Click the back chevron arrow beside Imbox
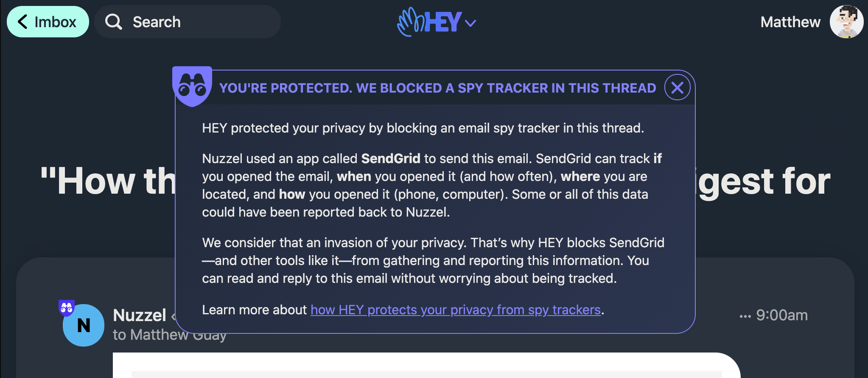The width and height of the screenshot is (868, 378). point(22,22)
